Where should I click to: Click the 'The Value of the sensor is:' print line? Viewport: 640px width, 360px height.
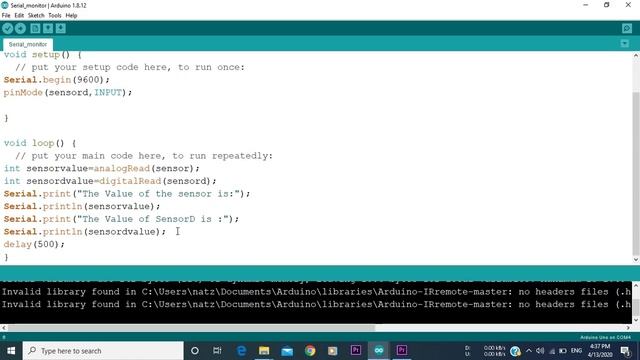coord(127,193)
